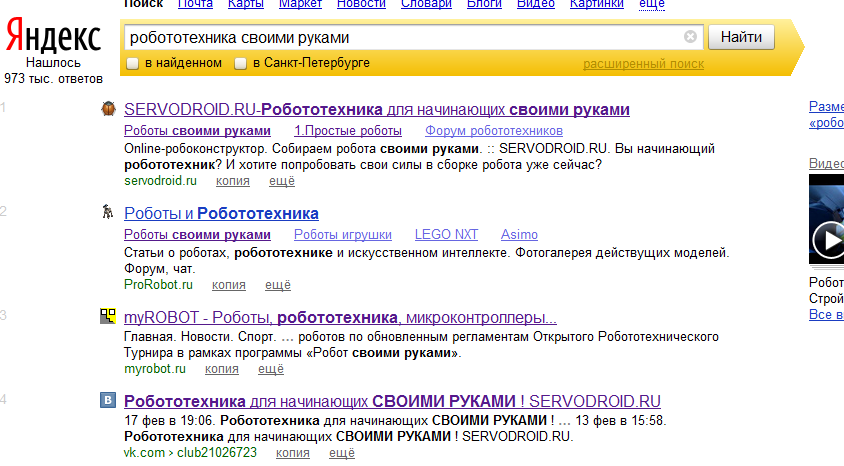
Task: Open "Роботы и Робототехника" result title
Action: coord(221,213)
